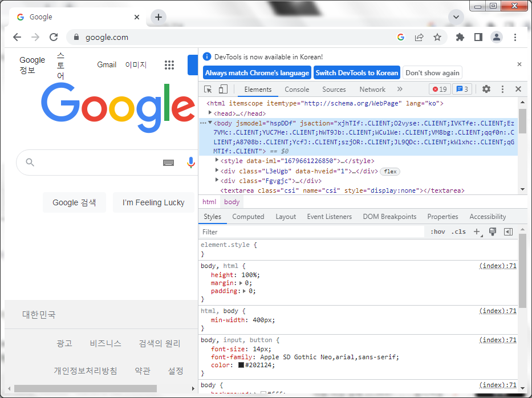The height and width of the screenshot is (398, 532).
Task: Click the Google 검색 button
Action: point(74,202)
